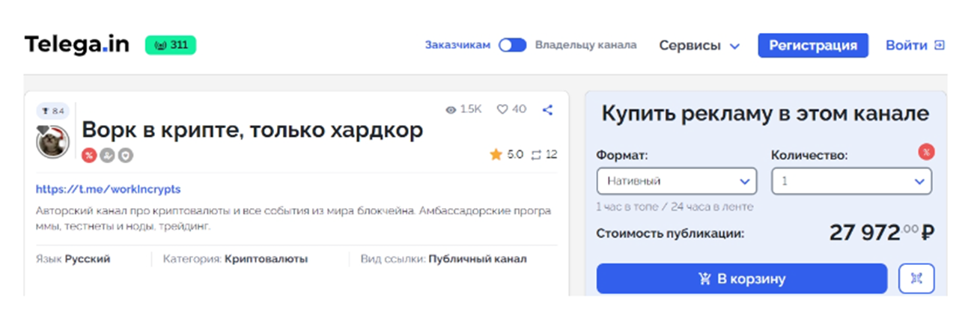Click the red percent discount badge icon

pyautogui.click(x=89, y=156)
